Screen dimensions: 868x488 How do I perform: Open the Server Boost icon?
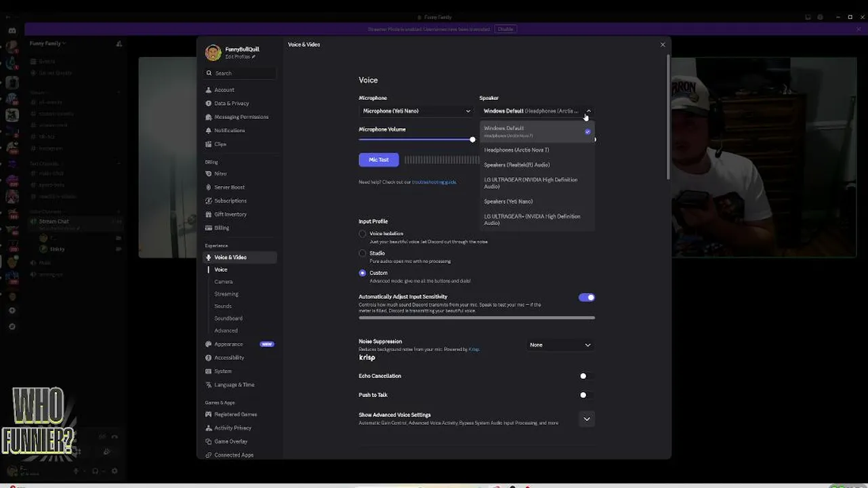pyautogui.click(x=209, y=188)
